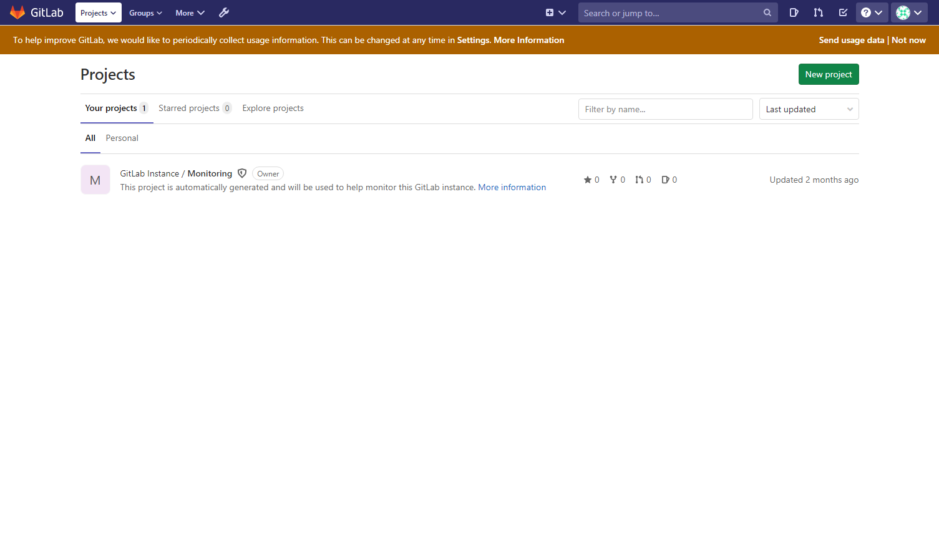Open the user avatar menu
This screenshot has width=939, height=560.
tap(909, 12)
